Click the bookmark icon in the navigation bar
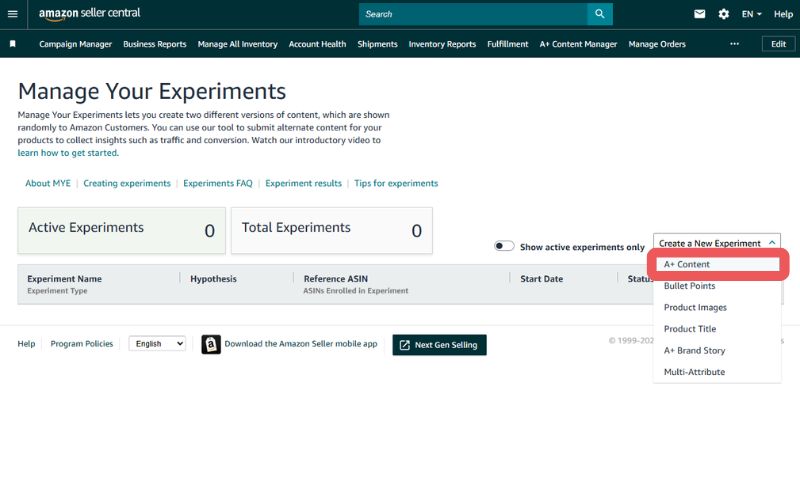The image size is (800, 500). [13, 44]
